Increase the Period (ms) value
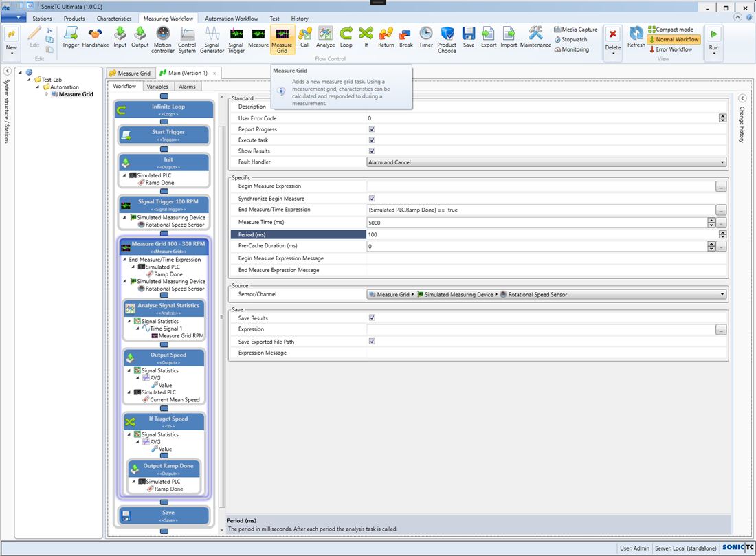 (722, 232)
